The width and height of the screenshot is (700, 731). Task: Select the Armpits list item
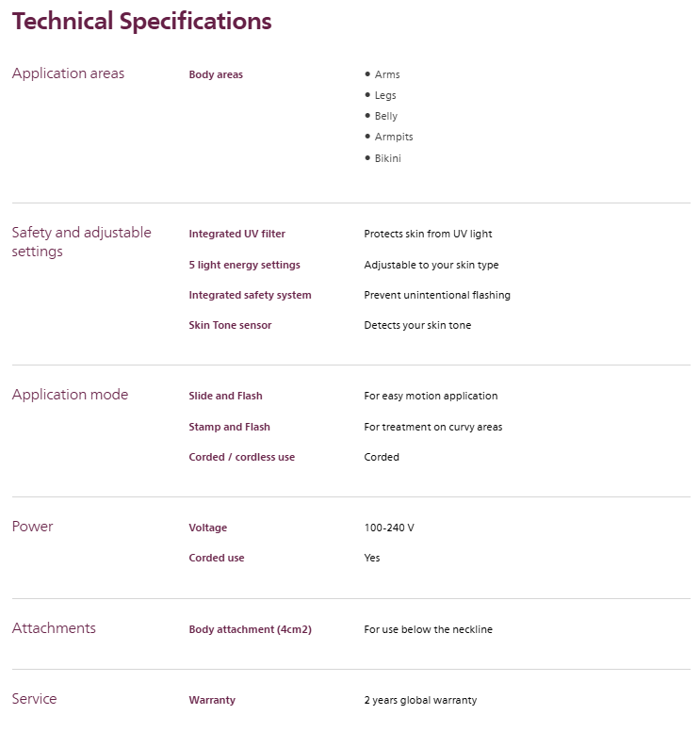(x=393, y=137)
